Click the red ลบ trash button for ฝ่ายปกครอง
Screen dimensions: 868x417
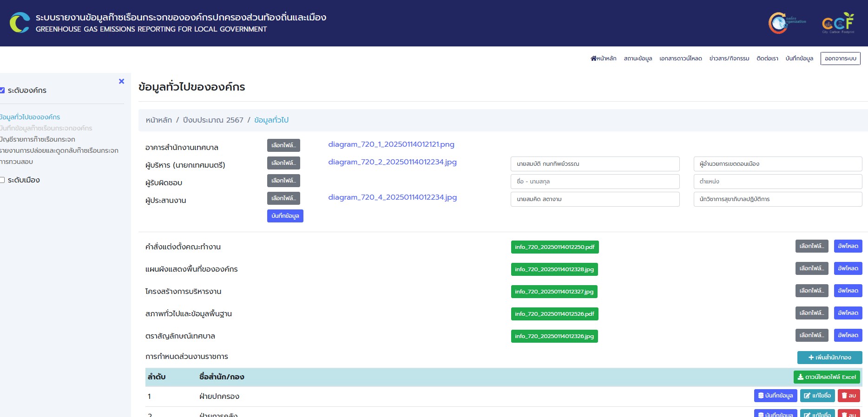(848, 396)
